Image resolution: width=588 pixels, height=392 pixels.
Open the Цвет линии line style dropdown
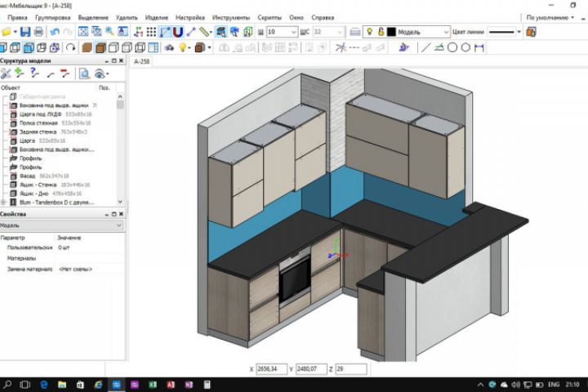pyautogui.click(x=519, y=32)
